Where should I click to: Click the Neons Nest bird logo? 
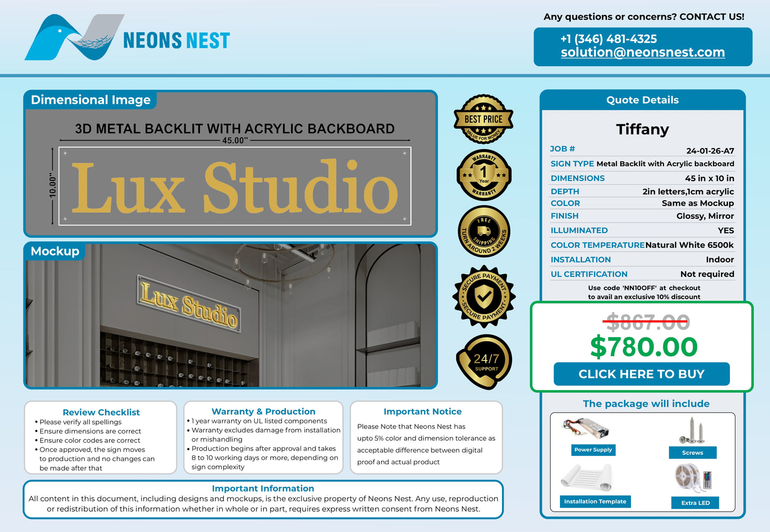click(x=75, y=37)
